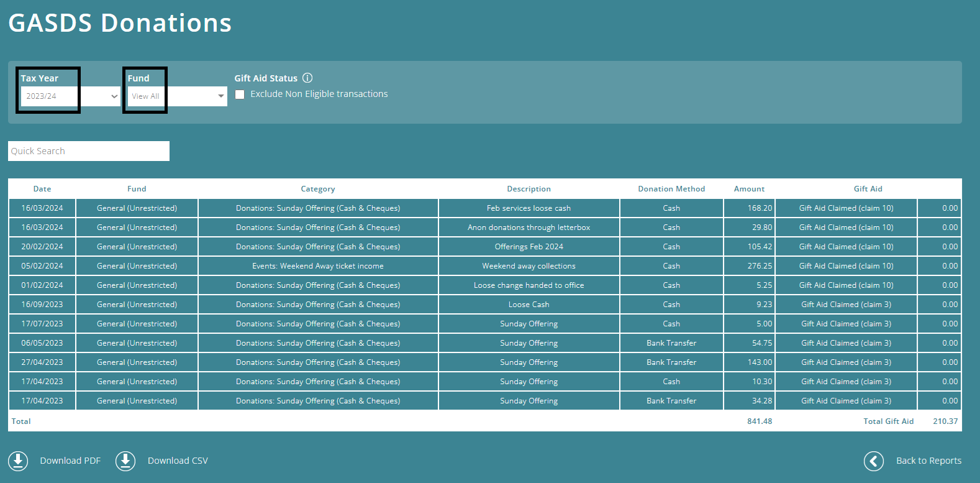Open the Tax Year dropdown

click(70, 96)
